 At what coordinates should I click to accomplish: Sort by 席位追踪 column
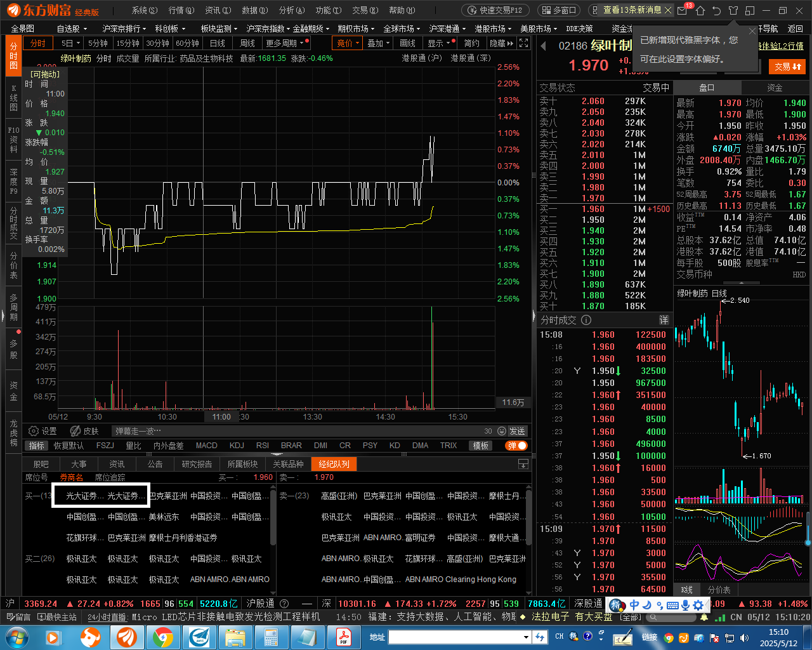point(110,477)
